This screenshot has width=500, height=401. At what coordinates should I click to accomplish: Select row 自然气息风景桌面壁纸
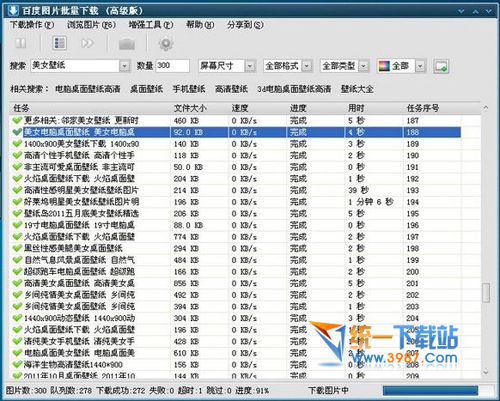coord(236,260)
